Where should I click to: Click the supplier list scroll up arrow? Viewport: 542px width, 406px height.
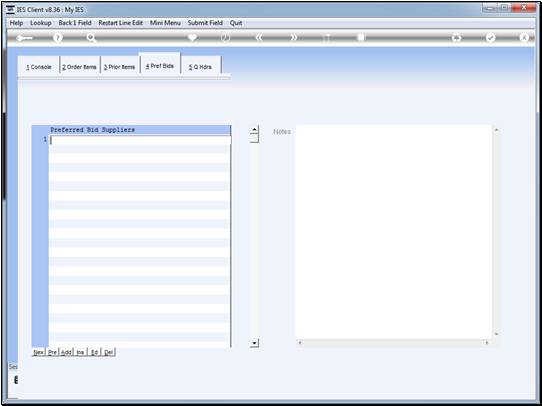click(x=254, y=130)
